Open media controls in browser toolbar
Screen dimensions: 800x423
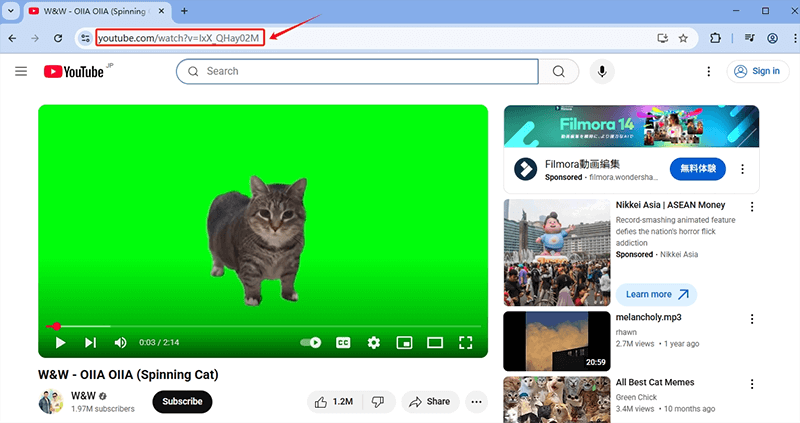point(749,38)
